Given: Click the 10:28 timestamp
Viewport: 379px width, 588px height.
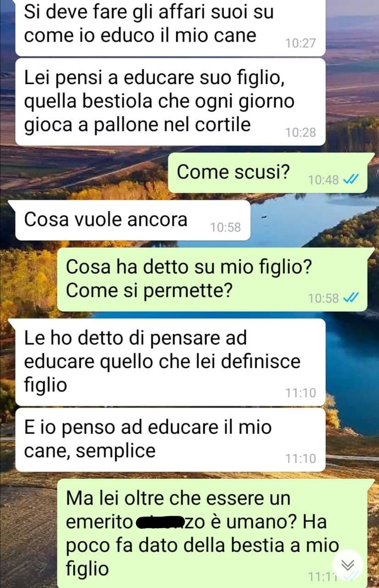Looking at the screenshot, I should 301,132.
